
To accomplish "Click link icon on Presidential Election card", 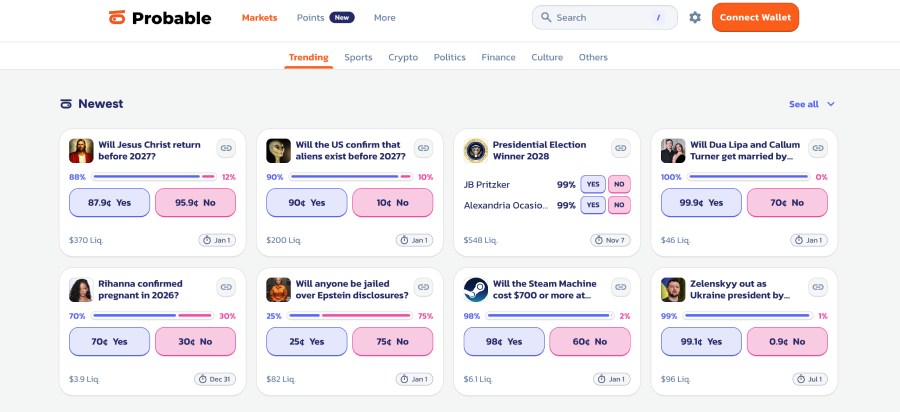I will click(x=620, y=148).
